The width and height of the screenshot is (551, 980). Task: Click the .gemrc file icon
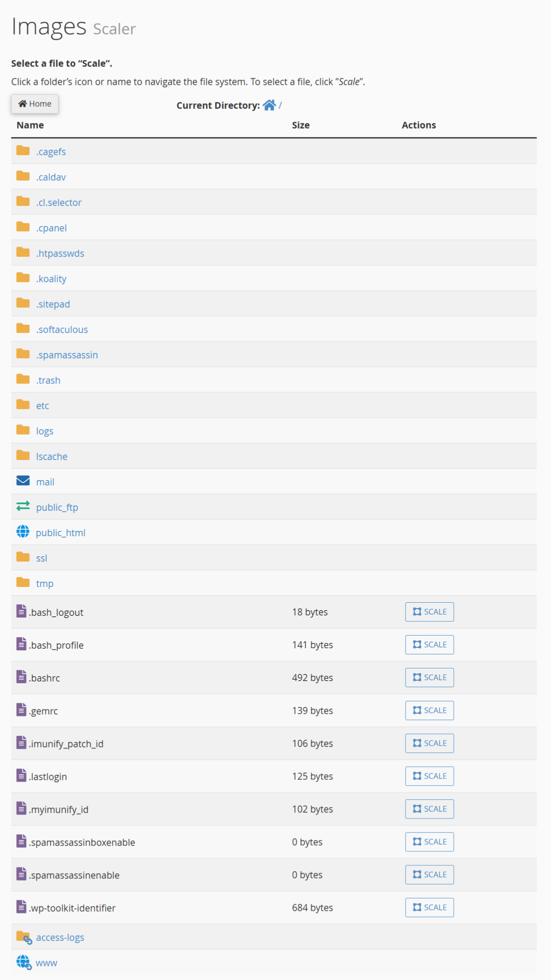(x=21, y=710)
